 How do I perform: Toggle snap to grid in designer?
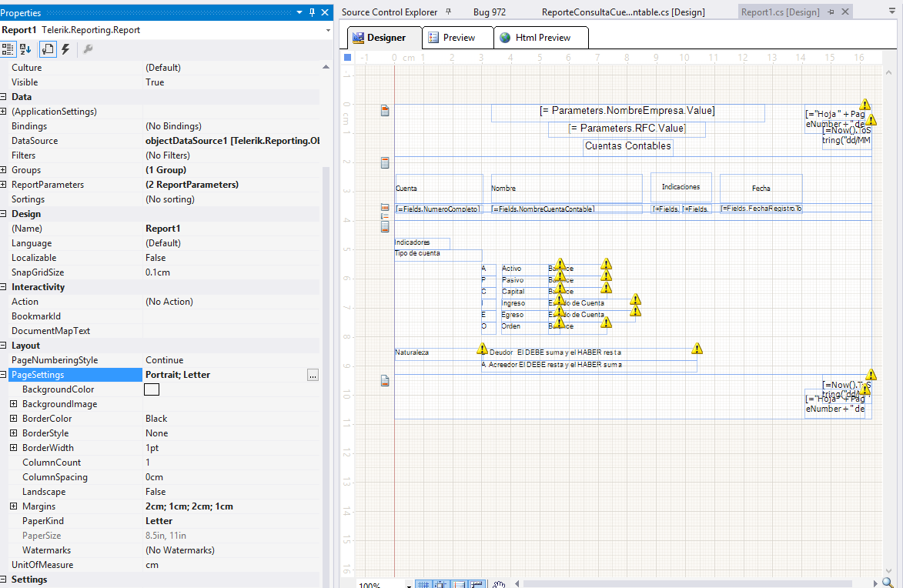pyautogui.click(x=440, y=584)
